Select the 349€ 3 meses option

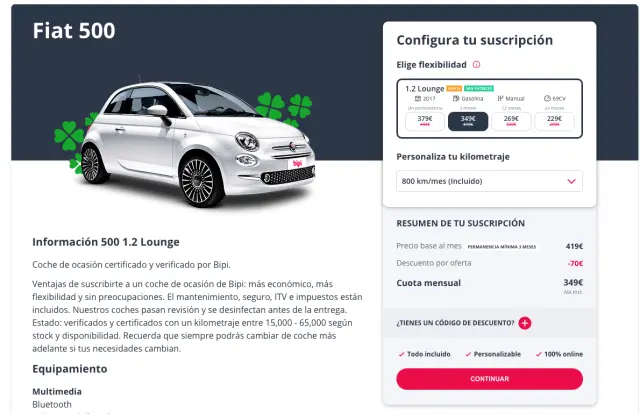pyautogui.click(x=468, y=121)
